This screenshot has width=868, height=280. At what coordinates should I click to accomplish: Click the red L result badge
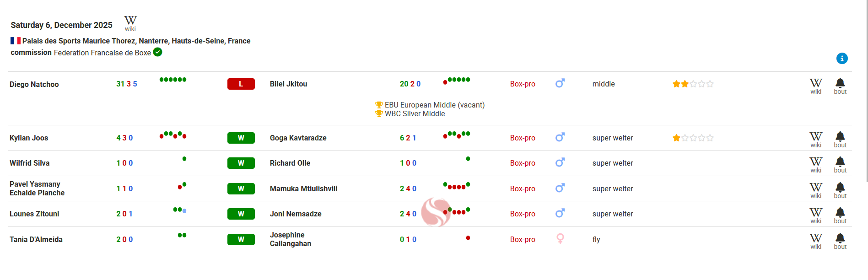[x=241, y=84]
